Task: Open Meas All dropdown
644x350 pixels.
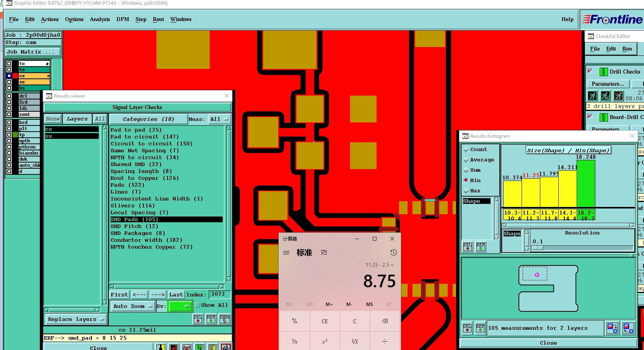Action: point(219,119)
